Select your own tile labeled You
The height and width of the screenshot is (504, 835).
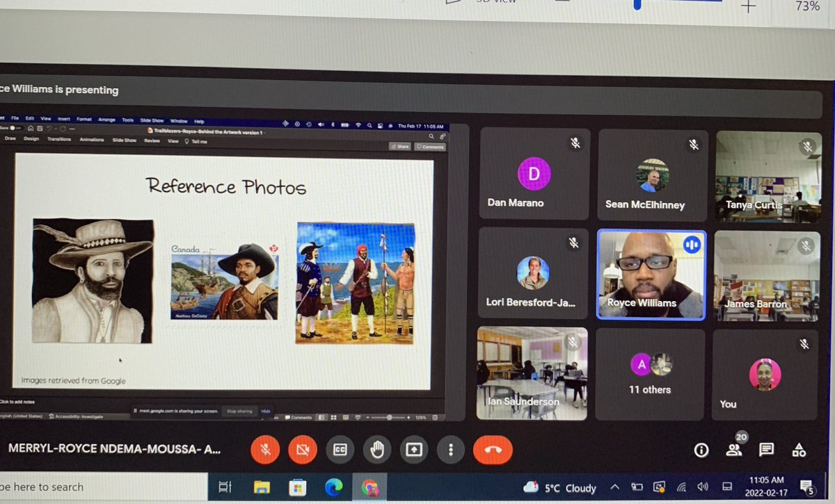click(x=765, y=375)
